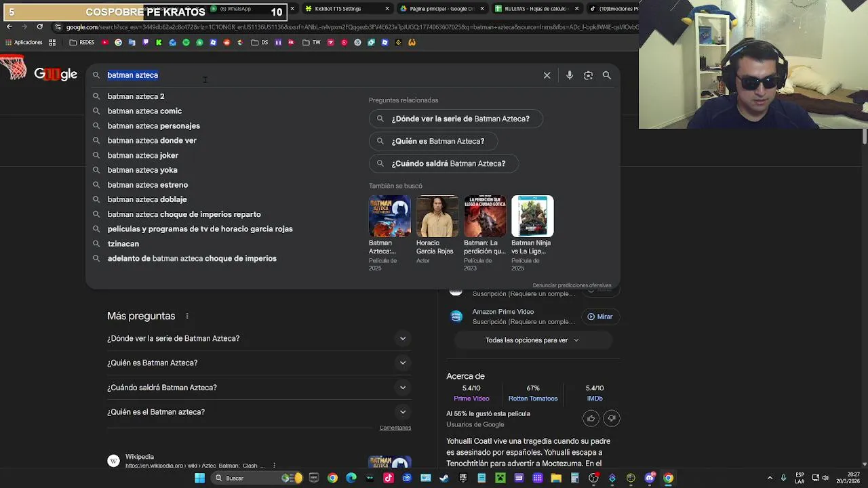Open Denunciar predicciones ofensivas link
Screen dimensions: 868x488
point(572,285)
